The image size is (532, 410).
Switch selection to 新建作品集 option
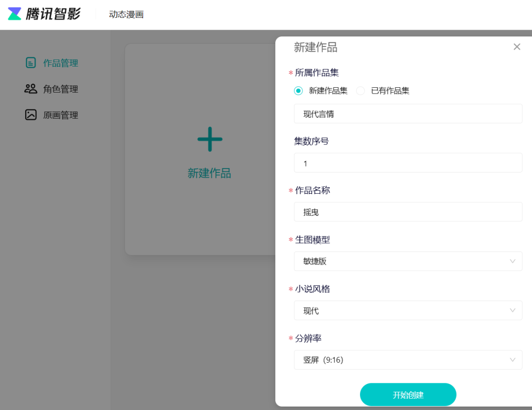tap(299, 91)
